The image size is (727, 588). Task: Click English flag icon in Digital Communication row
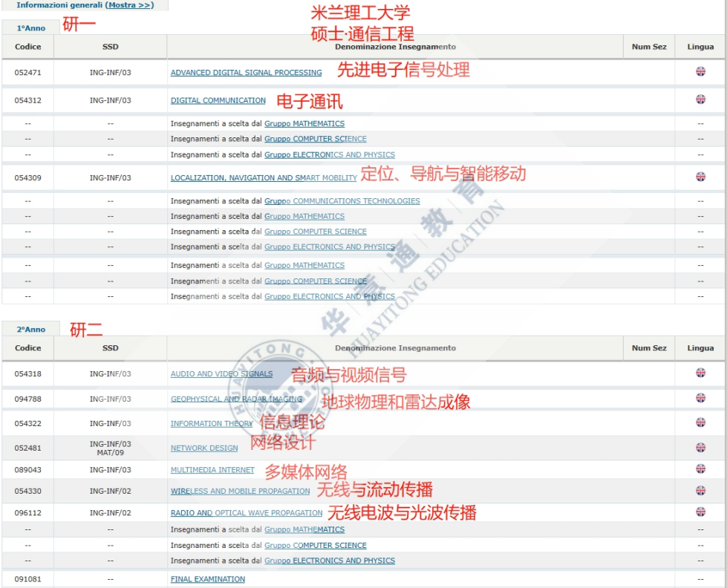pos(700,99)
